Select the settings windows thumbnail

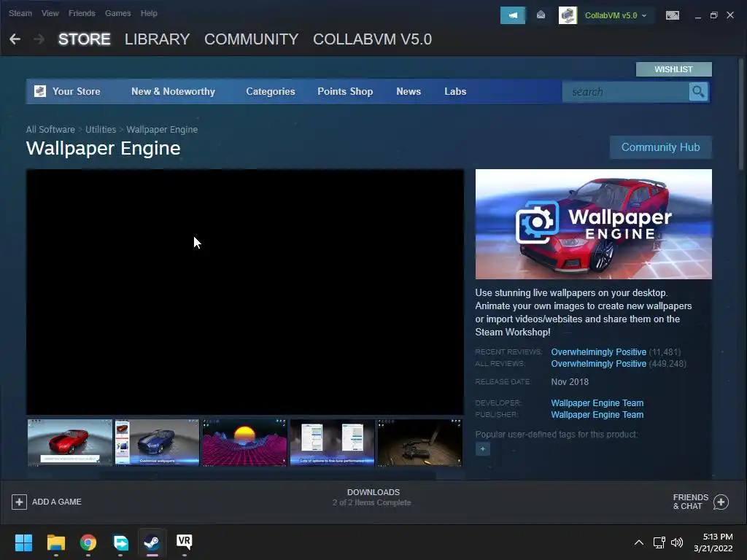332,443
